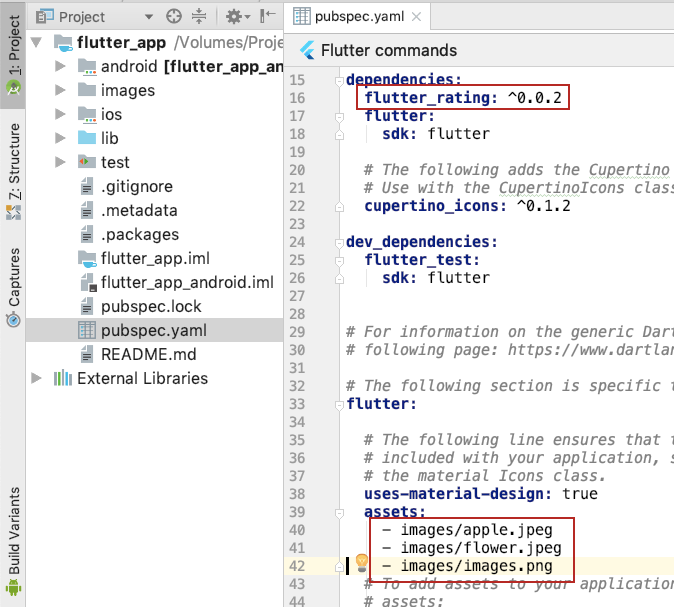Open the Build Variants tool window tab
The height and width of the screenshot is (607, 674).
coord(13,541)
